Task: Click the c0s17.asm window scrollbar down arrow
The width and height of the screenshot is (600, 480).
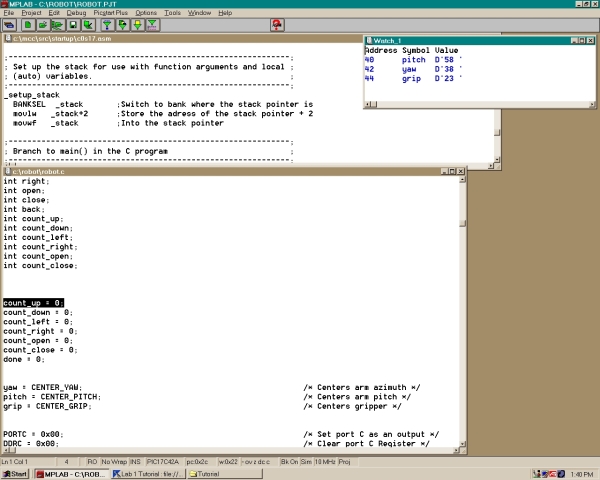Action: (x=497, y=159)
